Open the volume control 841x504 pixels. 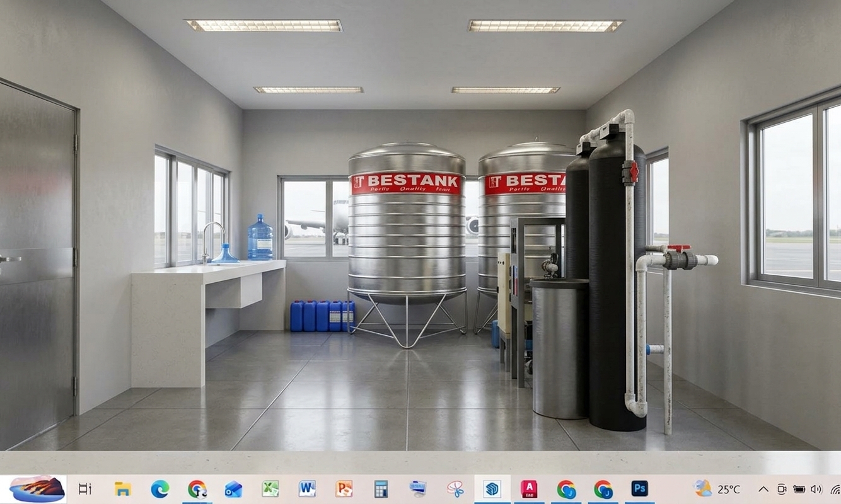816,490
